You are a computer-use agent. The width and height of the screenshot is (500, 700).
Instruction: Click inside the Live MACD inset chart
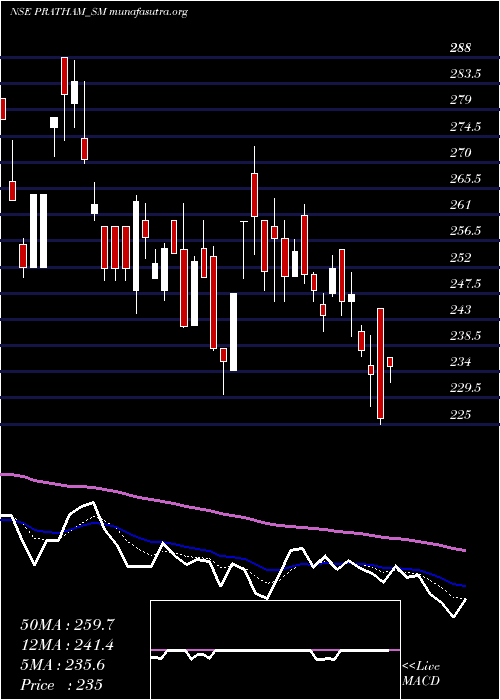click(275, 650)
